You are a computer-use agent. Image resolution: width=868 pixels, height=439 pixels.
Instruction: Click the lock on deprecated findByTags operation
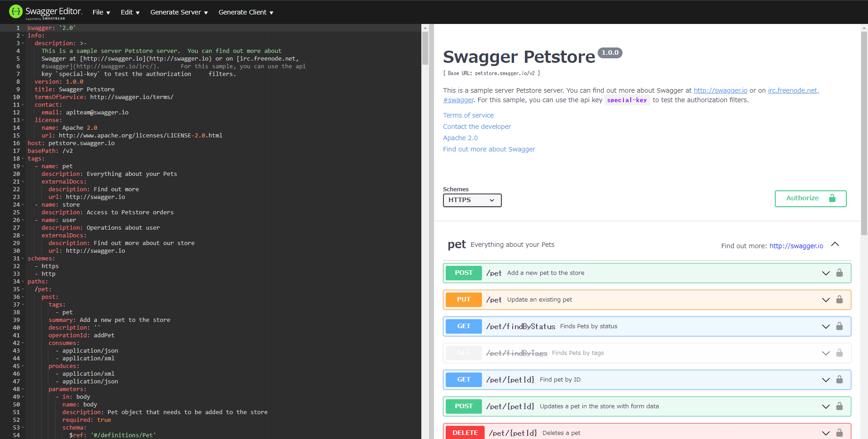840,353
